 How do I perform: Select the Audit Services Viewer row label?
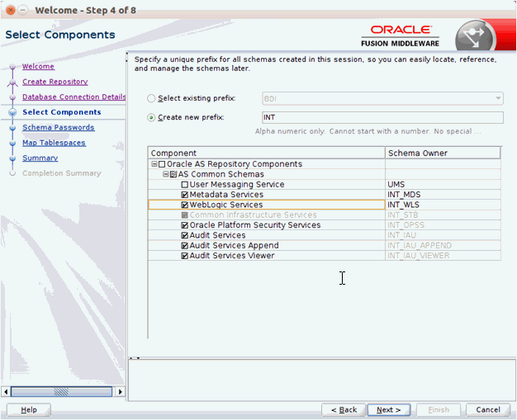[x=232, y=256]
